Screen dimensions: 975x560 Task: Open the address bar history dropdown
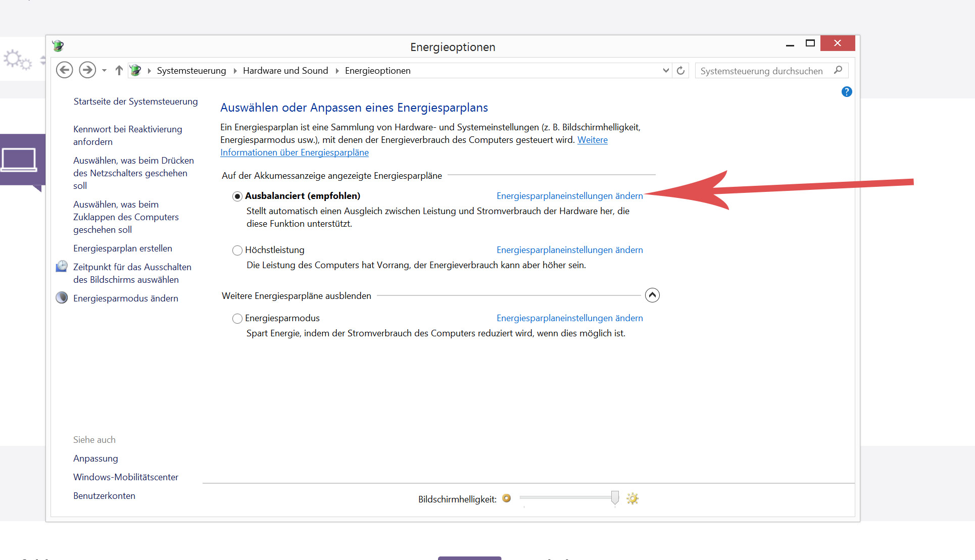coord(666,71)
